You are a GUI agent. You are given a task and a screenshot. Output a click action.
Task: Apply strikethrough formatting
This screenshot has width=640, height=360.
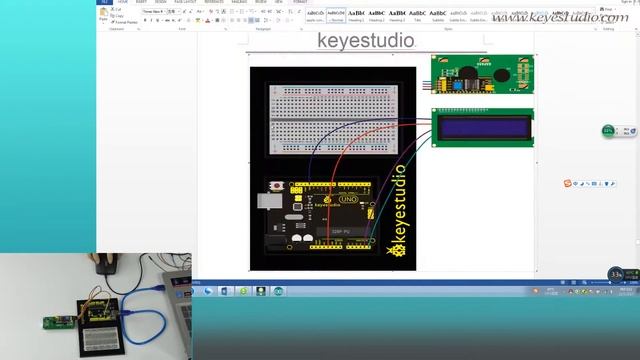167,20
